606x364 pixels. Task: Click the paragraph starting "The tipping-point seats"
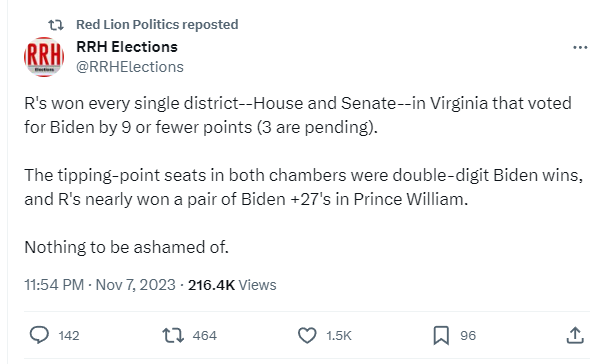(303, 187)
